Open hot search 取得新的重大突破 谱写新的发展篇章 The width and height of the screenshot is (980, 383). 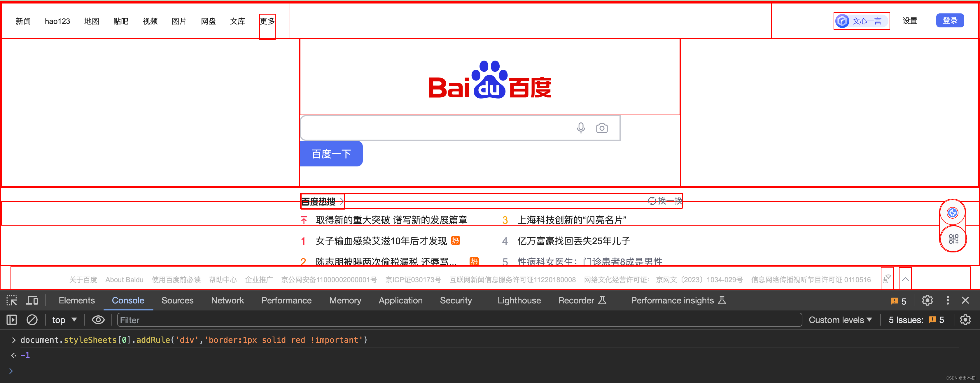coord(391,220)
